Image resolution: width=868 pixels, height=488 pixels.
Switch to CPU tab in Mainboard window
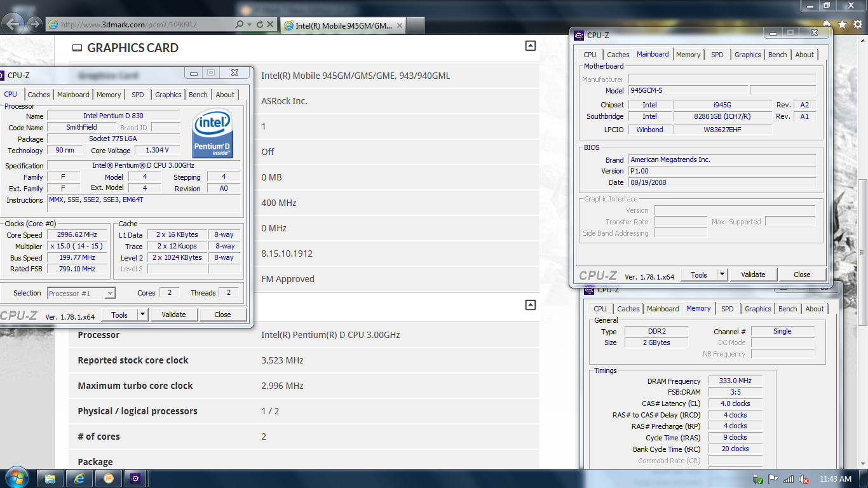[x=590, y=55]
